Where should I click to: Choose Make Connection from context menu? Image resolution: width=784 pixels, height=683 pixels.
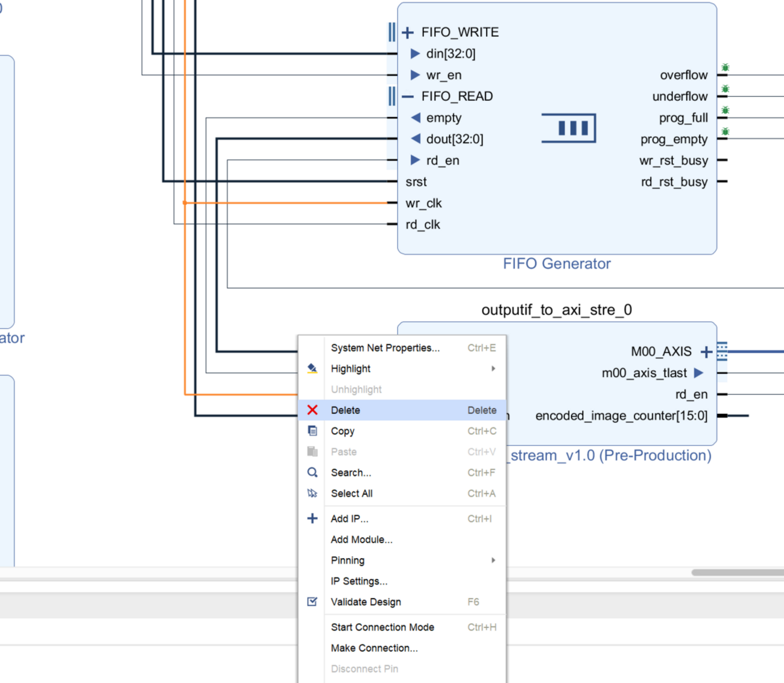pyautogui.click(x=374, y=648)
